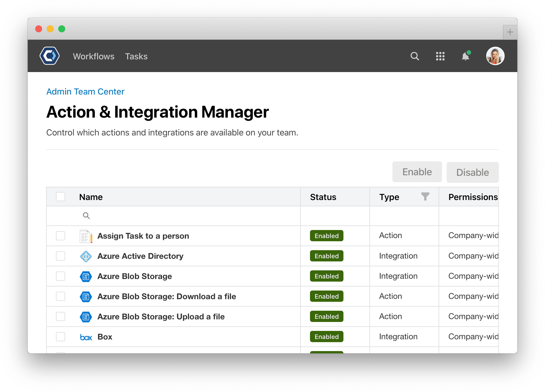Click the Box logo icon
545x392 pixels.
(x=86, y=337)
